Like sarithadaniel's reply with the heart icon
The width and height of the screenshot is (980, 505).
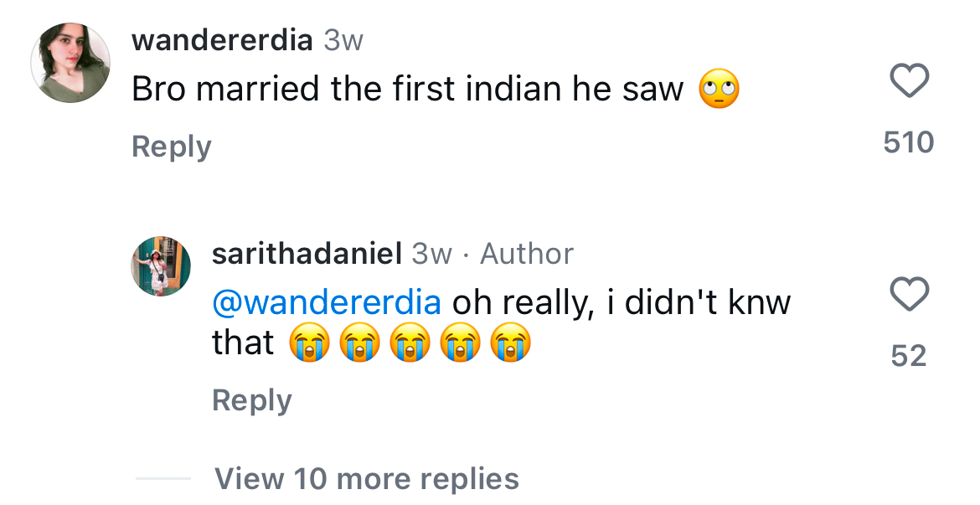(908, 295)
